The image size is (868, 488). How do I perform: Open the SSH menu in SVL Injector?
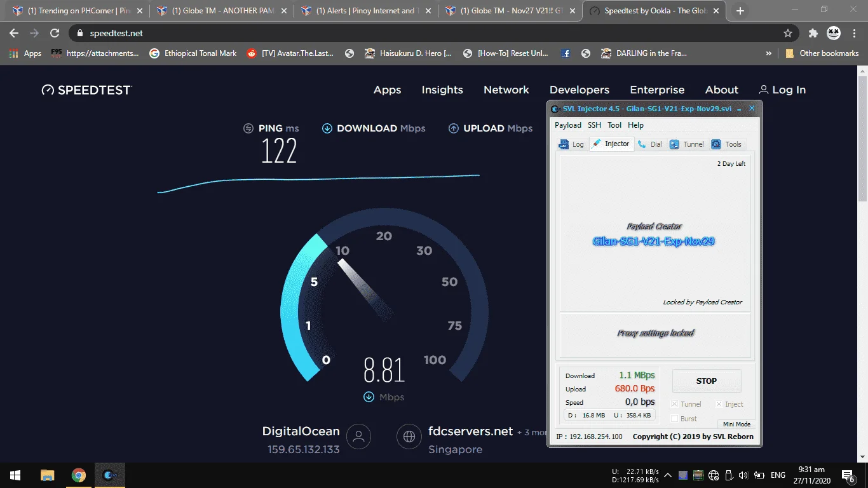pos(594,125)
